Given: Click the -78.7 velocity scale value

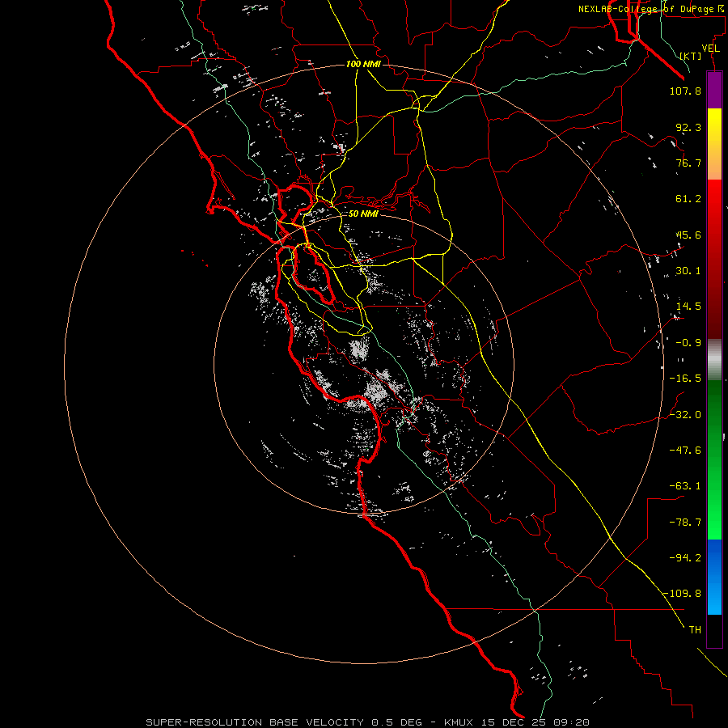Looking at the screenshot, I should (x=685, y=523).
